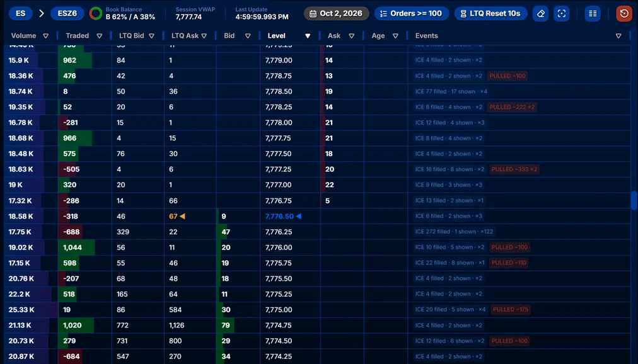This screenshot has width=638, height=364.
Task: Open the column layout icon
Action: 593,13
